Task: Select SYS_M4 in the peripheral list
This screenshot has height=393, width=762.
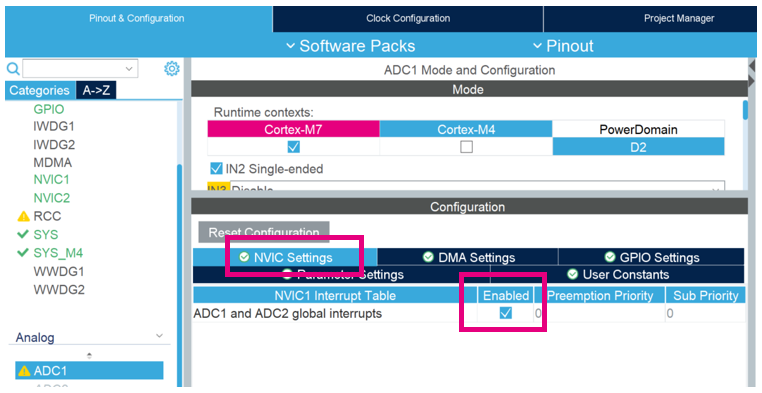Action: coord(58,253)
